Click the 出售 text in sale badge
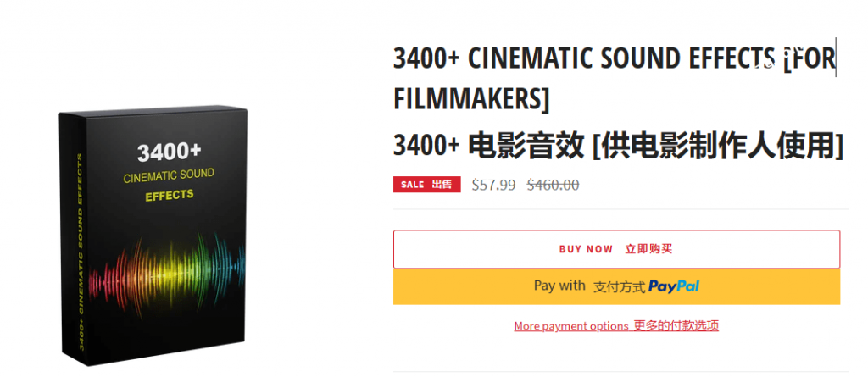868x377 pixels. click(443, 185)
